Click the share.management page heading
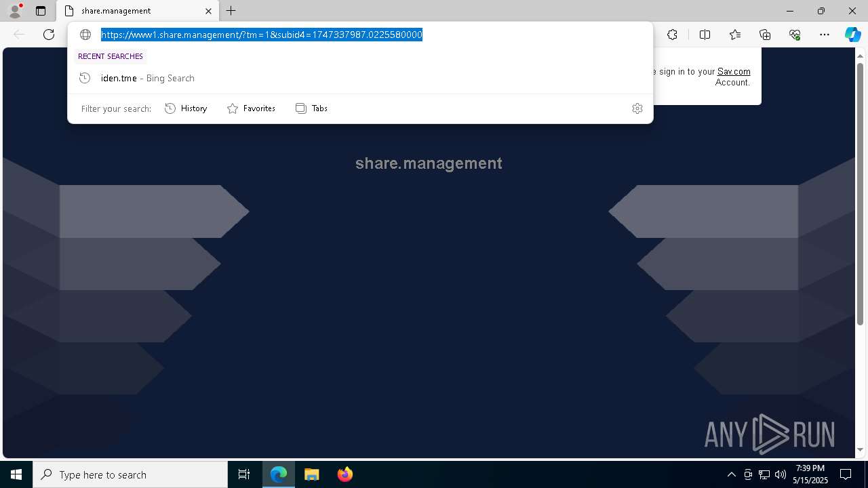The height and width of the screenshot is (488, 868). pos(429,163)
